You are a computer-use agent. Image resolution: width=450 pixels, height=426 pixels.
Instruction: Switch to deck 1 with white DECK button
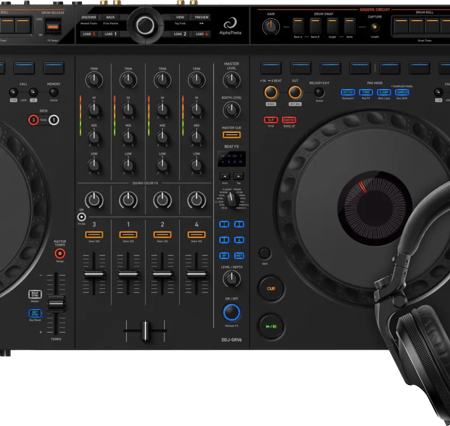54,120
